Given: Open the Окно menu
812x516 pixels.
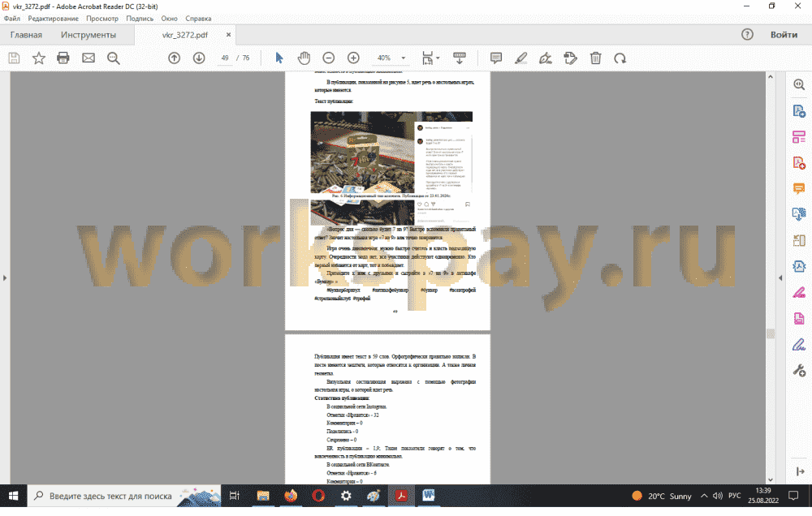Looking at the screenshot, I should click(x=170, y=19).
